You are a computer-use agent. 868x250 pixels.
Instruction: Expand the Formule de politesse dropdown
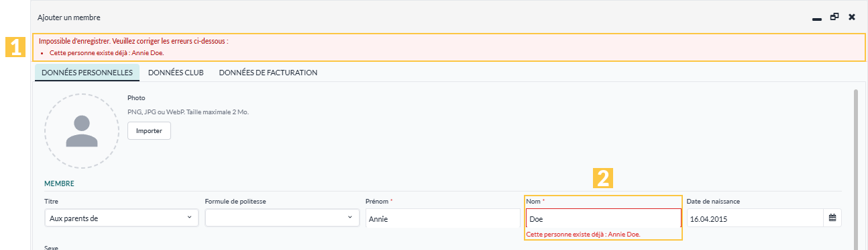[282, 218]
